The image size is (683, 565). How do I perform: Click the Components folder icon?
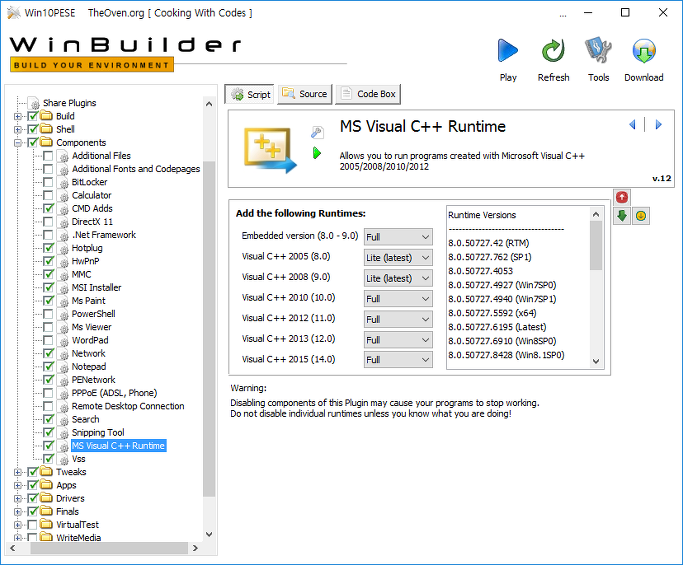point(46,142)
